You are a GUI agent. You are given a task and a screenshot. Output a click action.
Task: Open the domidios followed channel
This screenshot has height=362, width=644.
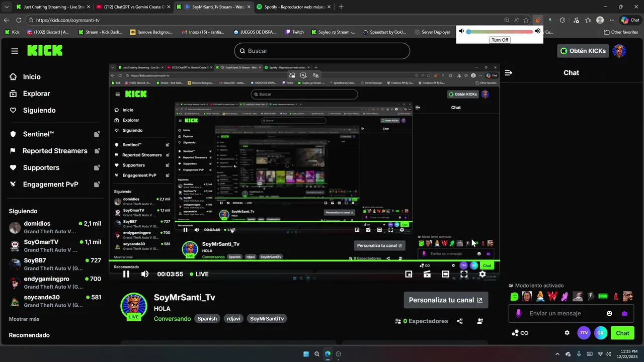pos(55,227)
